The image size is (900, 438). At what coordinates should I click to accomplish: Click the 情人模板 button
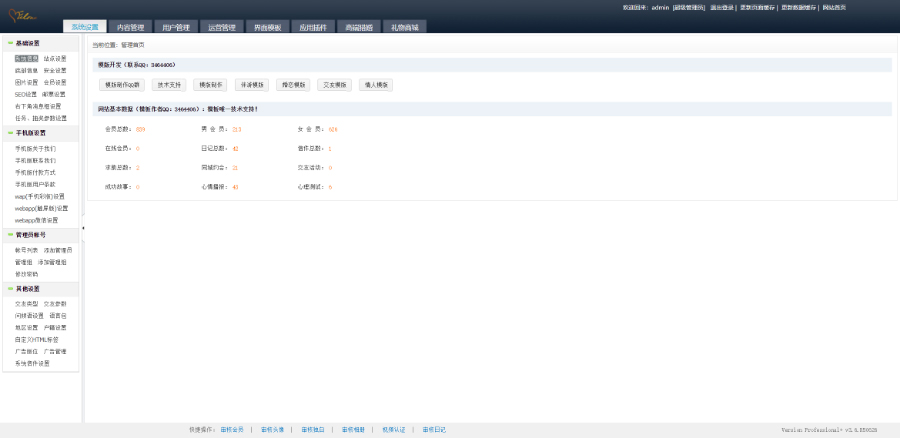point(376,85)
